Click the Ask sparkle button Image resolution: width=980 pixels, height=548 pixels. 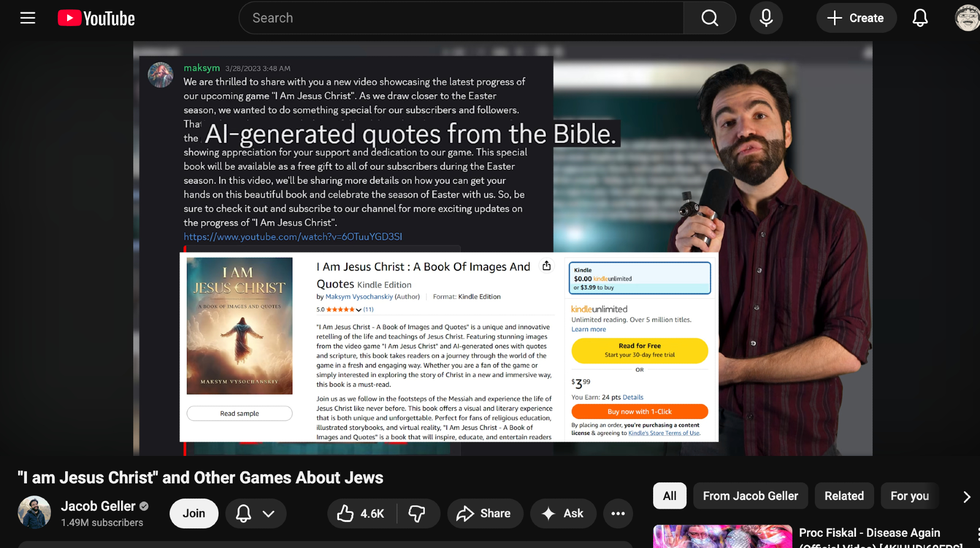563,513
